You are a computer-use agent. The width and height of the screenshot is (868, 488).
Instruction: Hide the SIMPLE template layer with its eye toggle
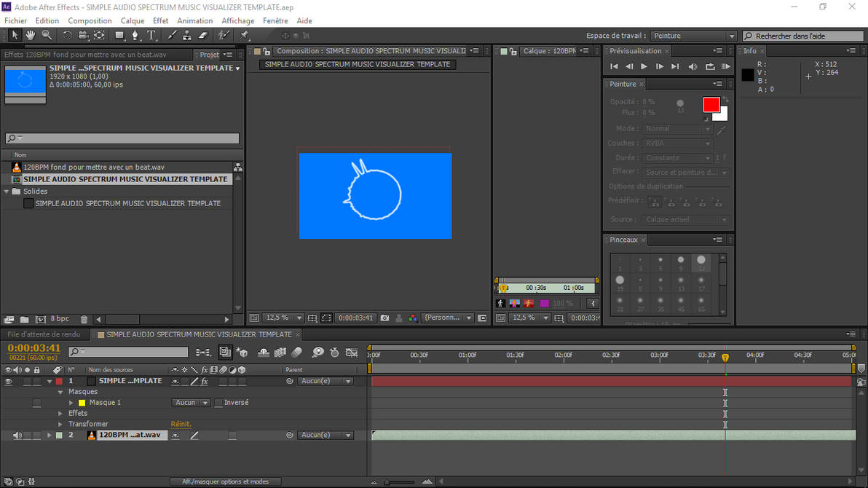(x=7, y=380)
